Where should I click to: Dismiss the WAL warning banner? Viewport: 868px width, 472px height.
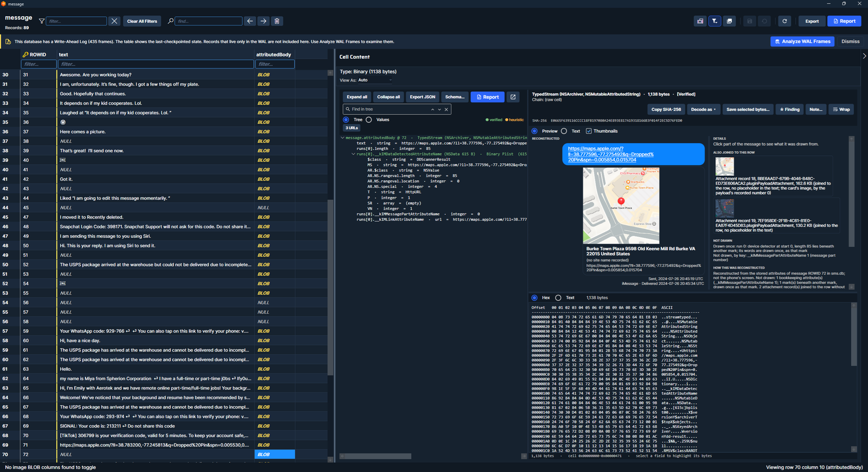tap(851, 42)
